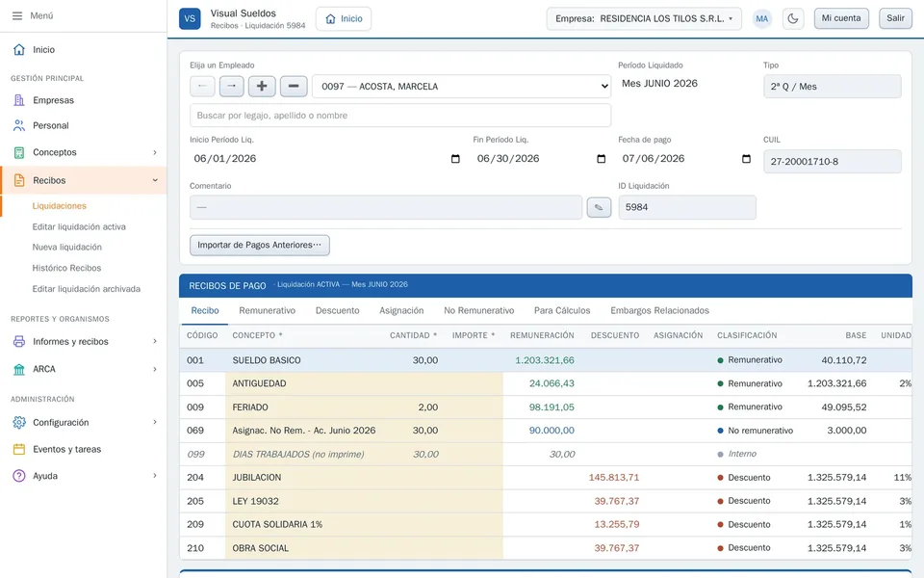Click the ARCA bank icon
Screen dimensions: 924x578
pyautogui.click(x=19, y=369)
